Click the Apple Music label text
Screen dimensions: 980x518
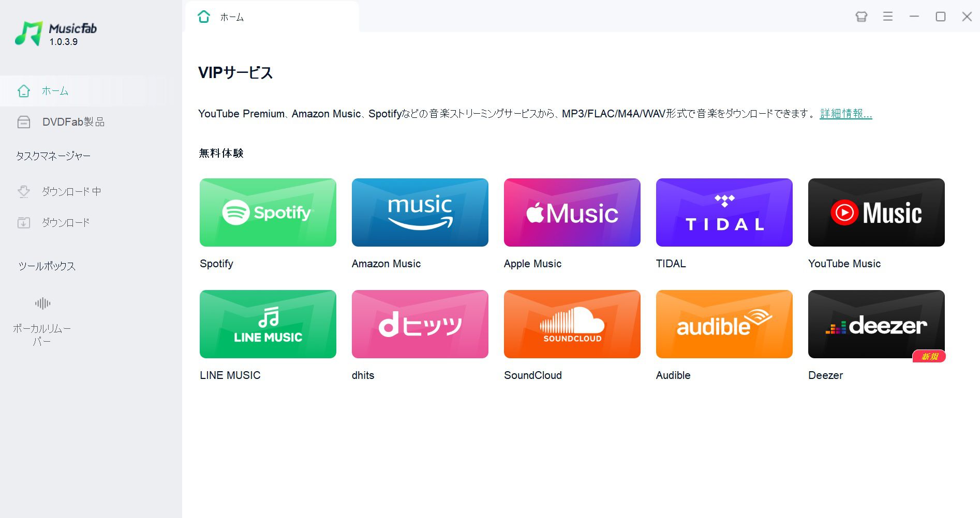(532, 264)
